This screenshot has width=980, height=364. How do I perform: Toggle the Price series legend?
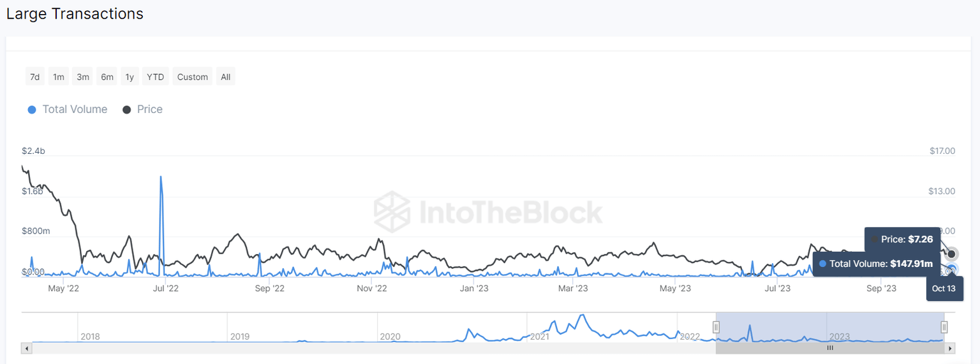[x=150, y=109]
